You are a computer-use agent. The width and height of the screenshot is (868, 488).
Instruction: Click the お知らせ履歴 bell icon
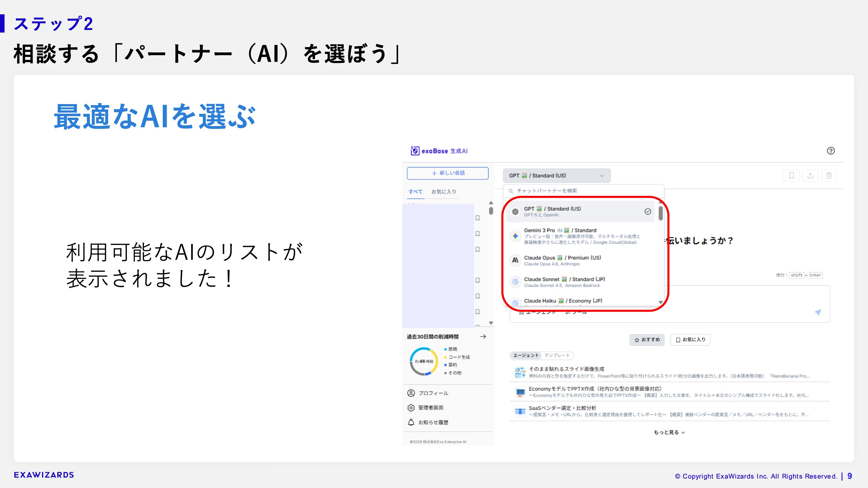click(411, 422)
